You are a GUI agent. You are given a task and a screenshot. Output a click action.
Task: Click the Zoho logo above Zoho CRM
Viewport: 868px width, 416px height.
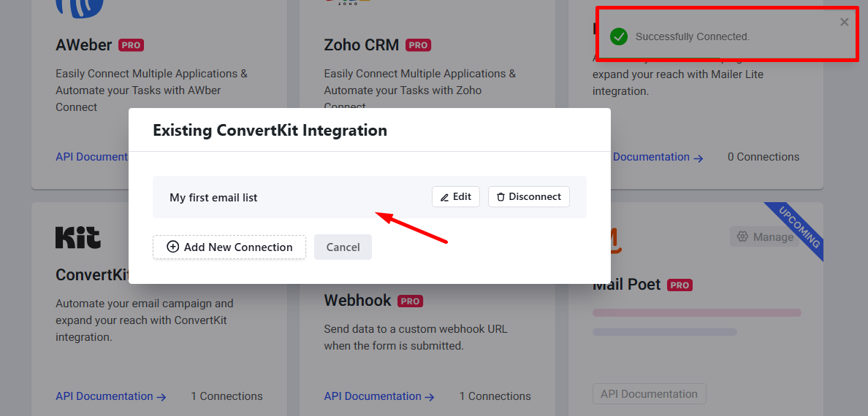coord(349,4)
